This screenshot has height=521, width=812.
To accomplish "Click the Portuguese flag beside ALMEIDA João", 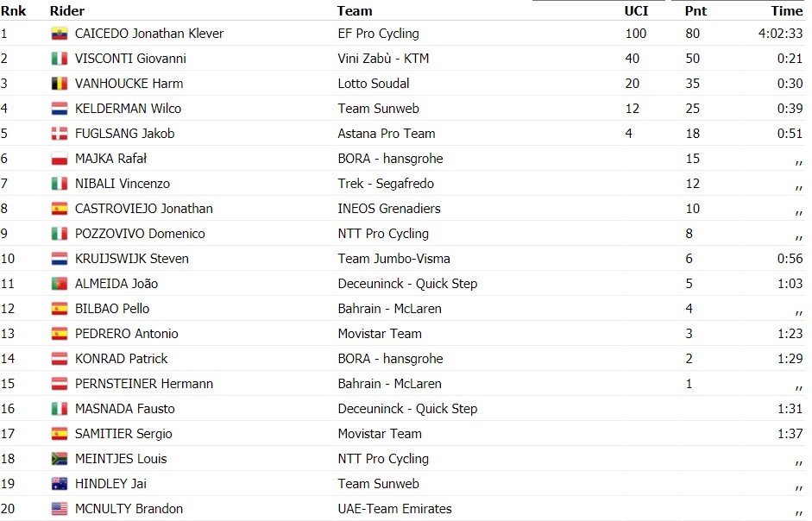I will [60, 284].
